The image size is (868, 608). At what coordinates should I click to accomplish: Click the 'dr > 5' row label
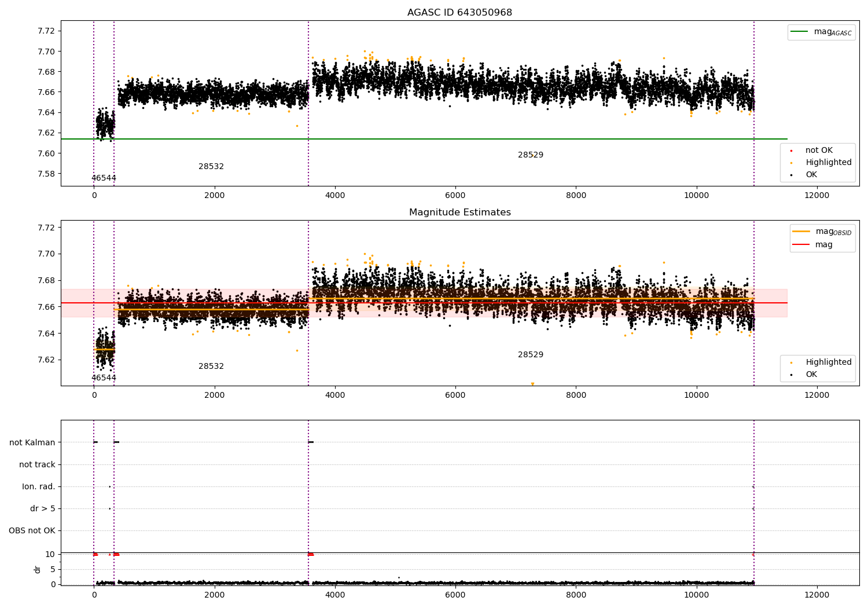coord(43,509)
